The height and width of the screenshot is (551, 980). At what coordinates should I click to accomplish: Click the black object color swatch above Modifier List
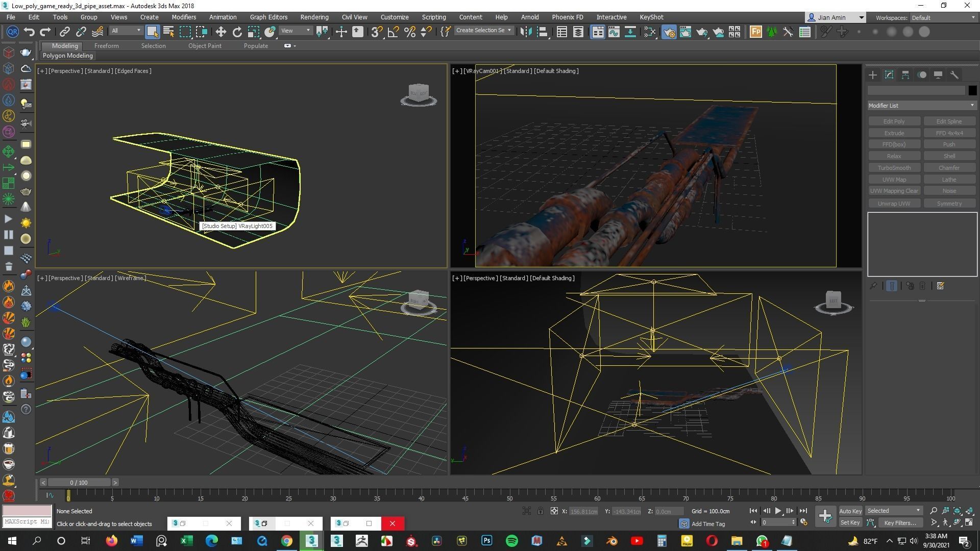point(972,90)
